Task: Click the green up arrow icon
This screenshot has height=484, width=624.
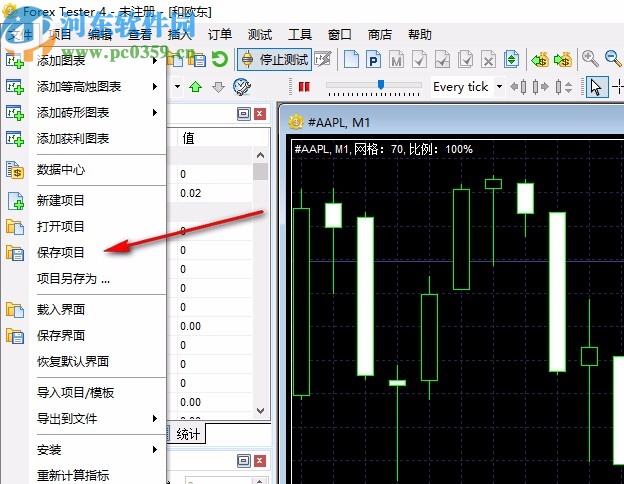Action: tap(195, 86)
